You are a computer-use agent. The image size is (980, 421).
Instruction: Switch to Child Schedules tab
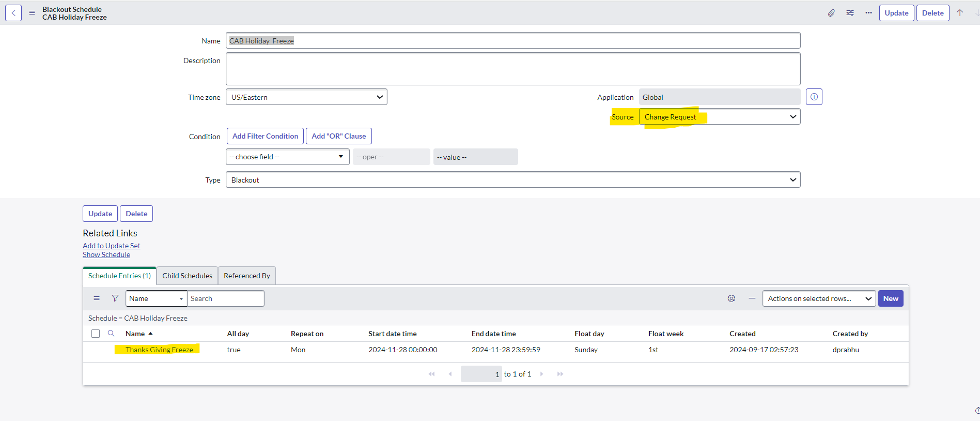pos(187,276)
